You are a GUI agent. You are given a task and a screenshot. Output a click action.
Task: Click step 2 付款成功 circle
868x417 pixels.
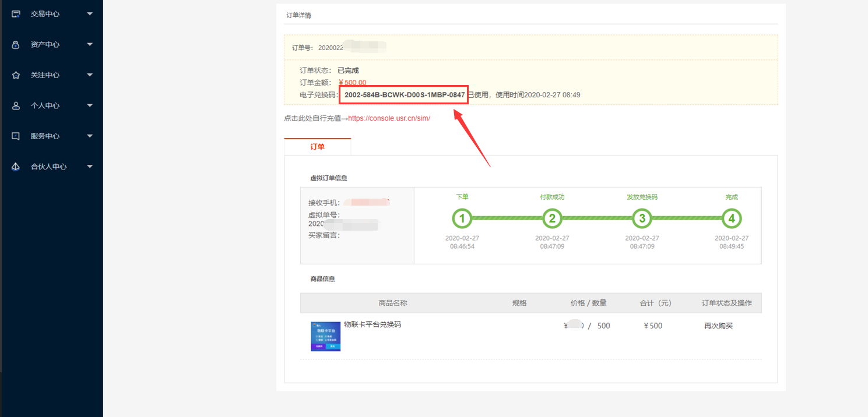552,219
